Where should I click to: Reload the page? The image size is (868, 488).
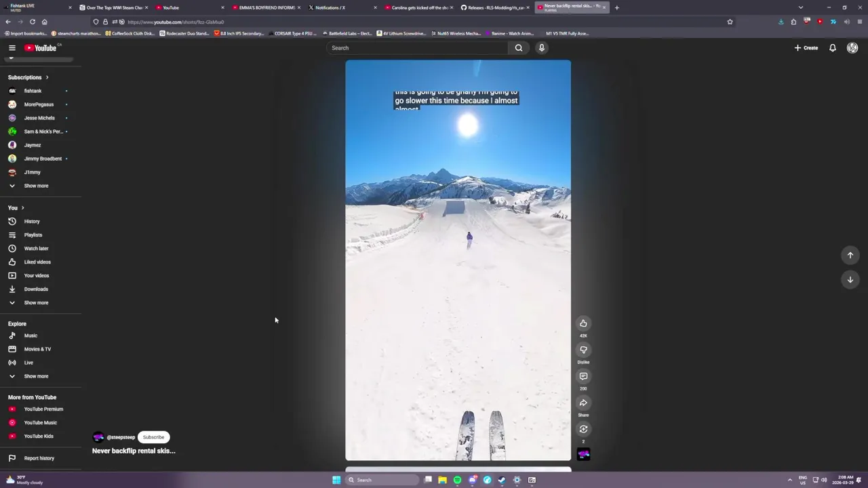tap(32, 22)
